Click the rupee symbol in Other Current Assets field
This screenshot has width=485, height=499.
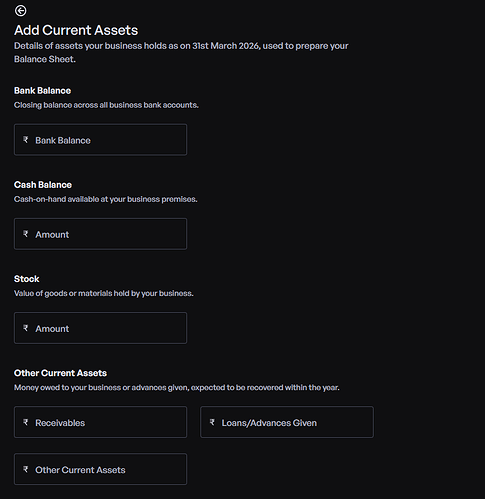(x=26, y=469)
